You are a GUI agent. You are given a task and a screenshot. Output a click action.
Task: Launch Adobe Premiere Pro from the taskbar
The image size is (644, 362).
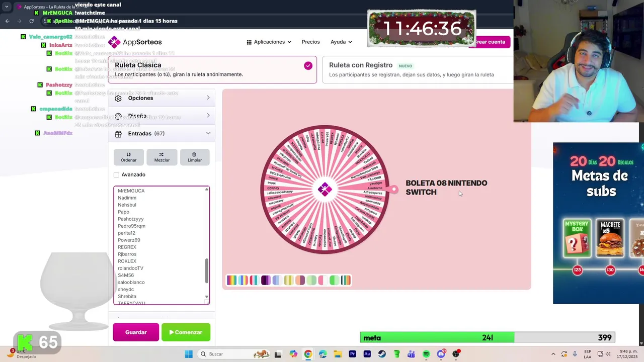tap(352, 354)
